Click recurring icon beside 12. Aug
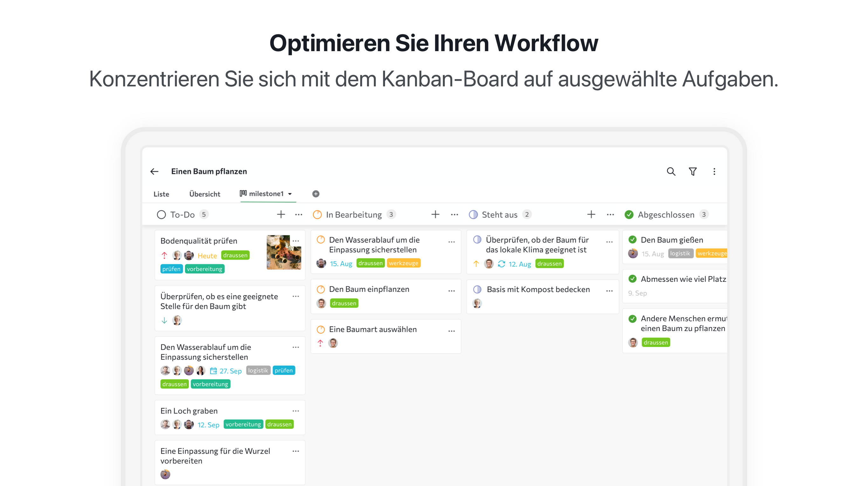868x486 pixels. pos(501,264)
